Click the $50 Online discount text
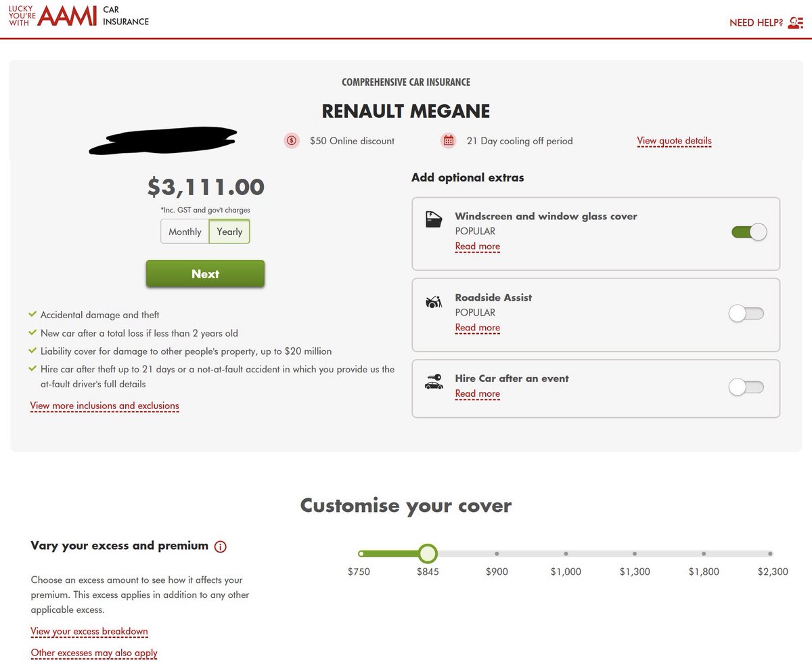The image size is (812, 669). click(x=352, y=141)
